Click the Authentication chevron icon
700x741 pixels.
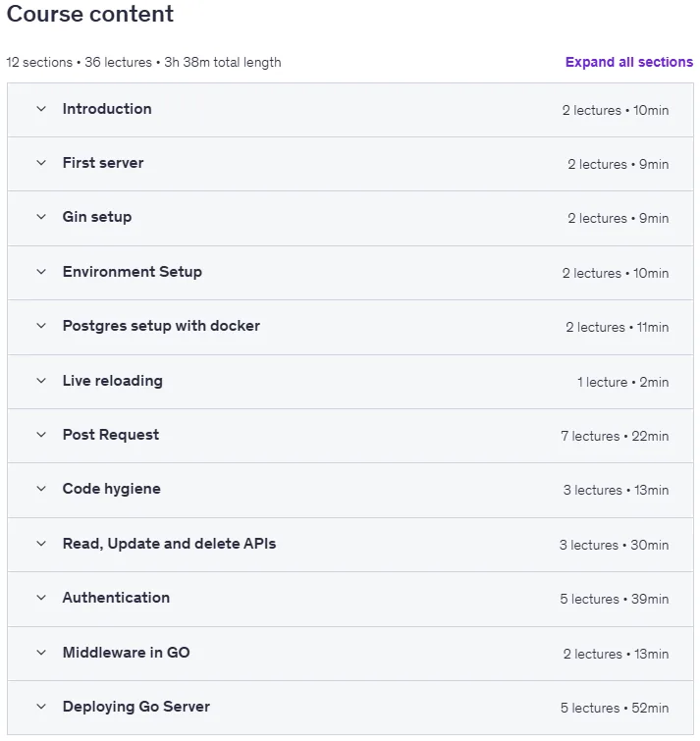click(x=41, y=598)
